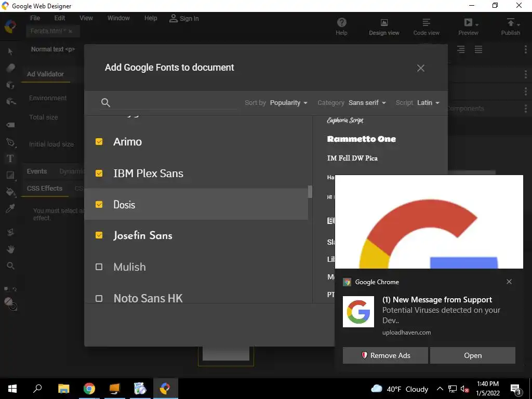Click the search magnifier in fonts dialog
The width and height of the screenshot is (532, 399).
pos(105,102)
